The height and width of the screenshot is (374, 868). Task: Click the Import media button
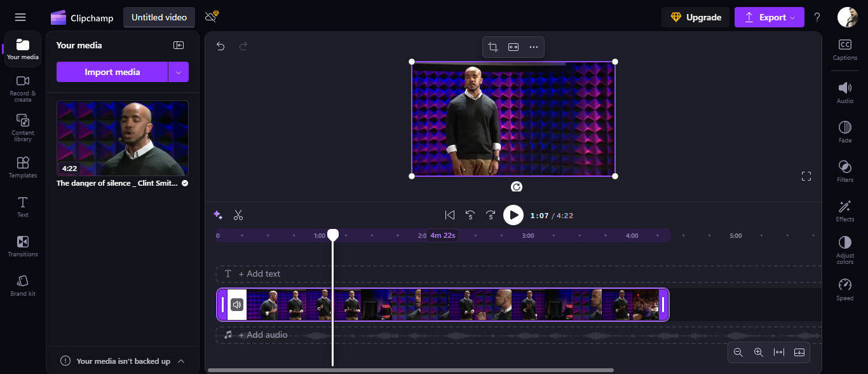click(x=112, y=72)
